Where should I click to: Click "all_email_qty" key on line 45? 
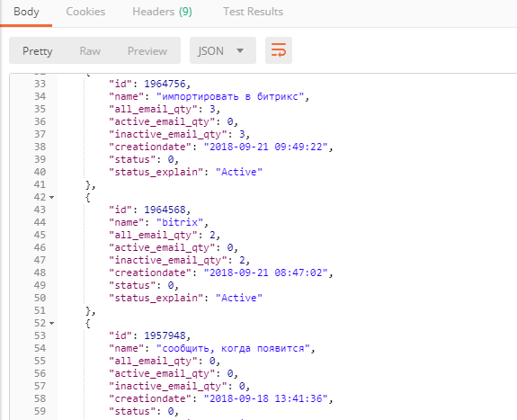pos(153,235)
